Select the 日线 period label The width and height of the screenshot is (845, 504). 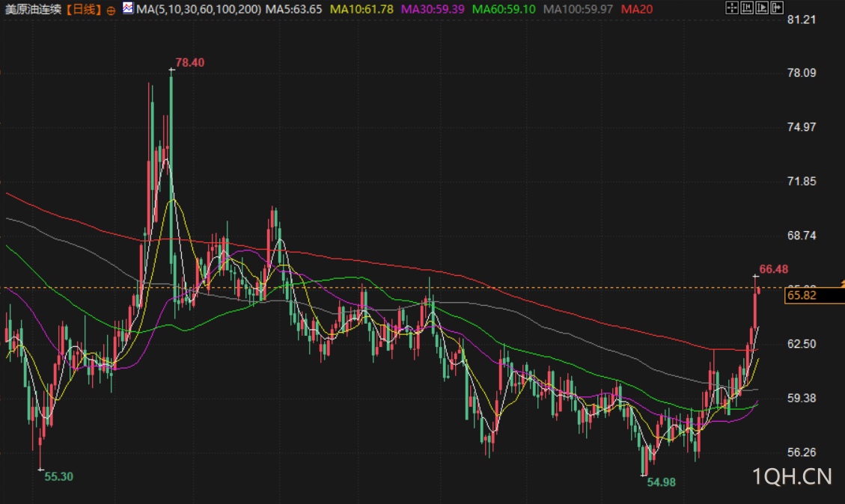(x=84, y=9)
